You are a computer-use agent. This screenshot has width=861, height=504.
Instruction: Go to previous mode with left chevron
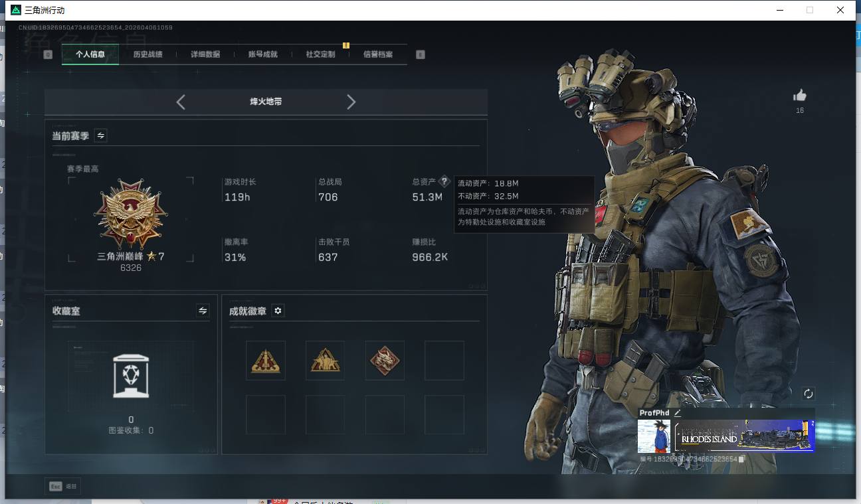pyautogui.click(x=181, y=102)
